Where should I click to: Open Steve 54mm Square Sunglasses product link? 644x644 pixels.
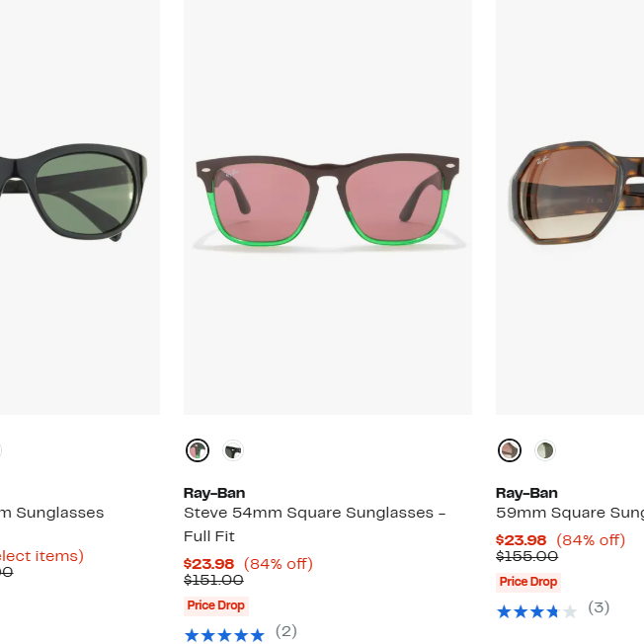pyautogui.click(x=314, y=514)
